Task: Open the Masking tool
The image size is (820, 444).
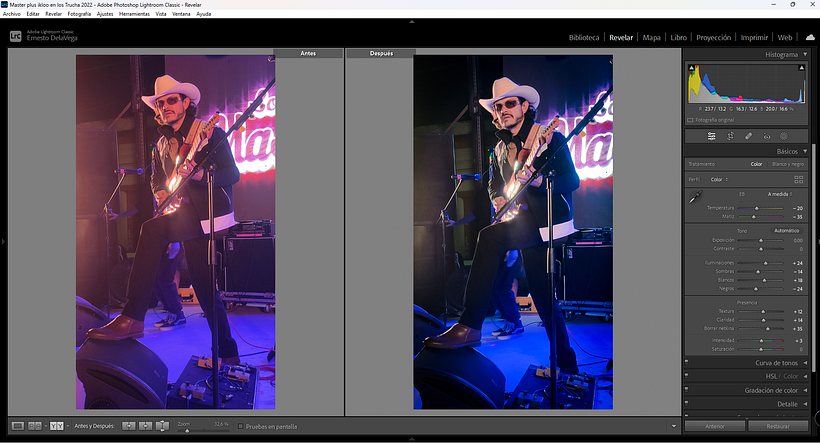Action: pos(783,136)
